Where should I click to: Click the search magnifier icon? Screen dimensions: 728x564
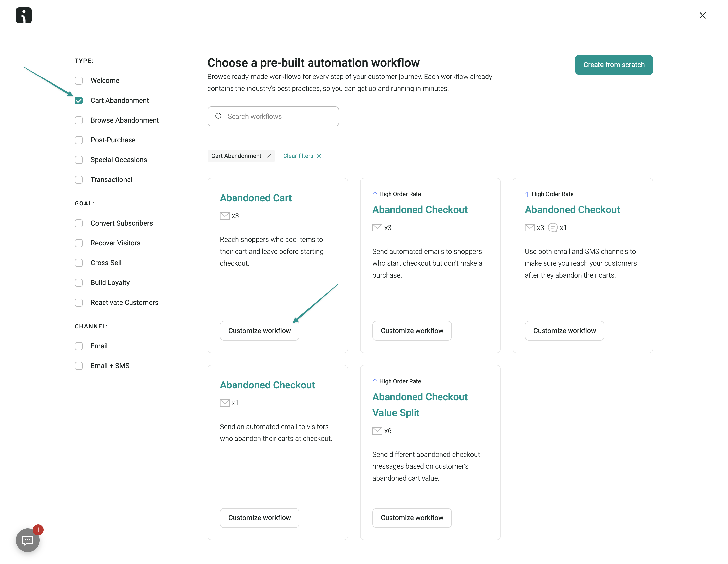point(219,116)
